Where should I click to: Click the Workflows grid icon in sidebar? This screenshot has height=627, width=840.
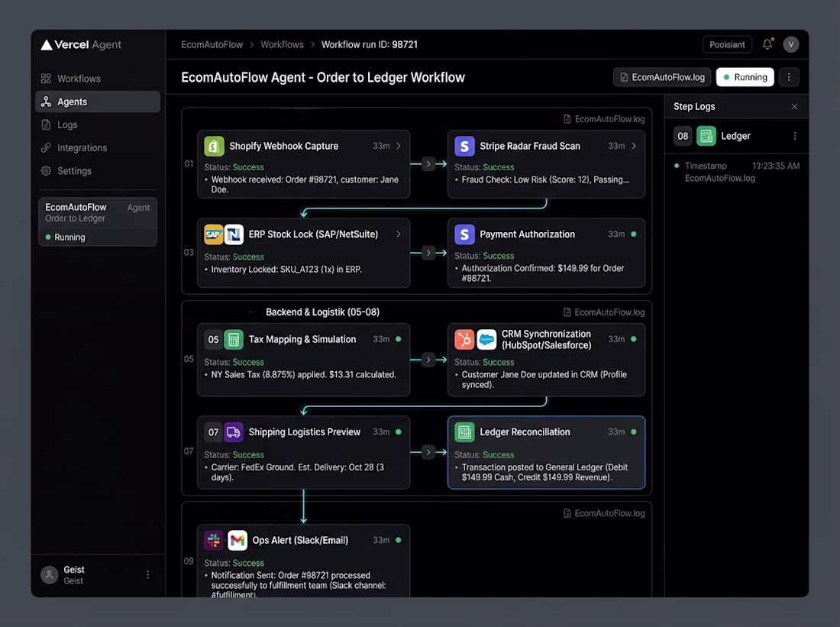coord(46,79)
